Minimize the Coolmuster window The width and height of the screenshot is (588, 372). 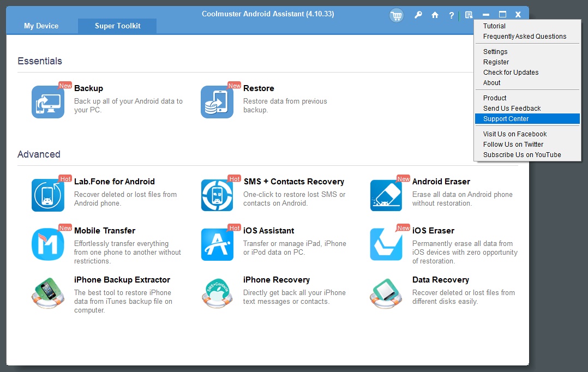pyautogui.click(x=486, y=15)
